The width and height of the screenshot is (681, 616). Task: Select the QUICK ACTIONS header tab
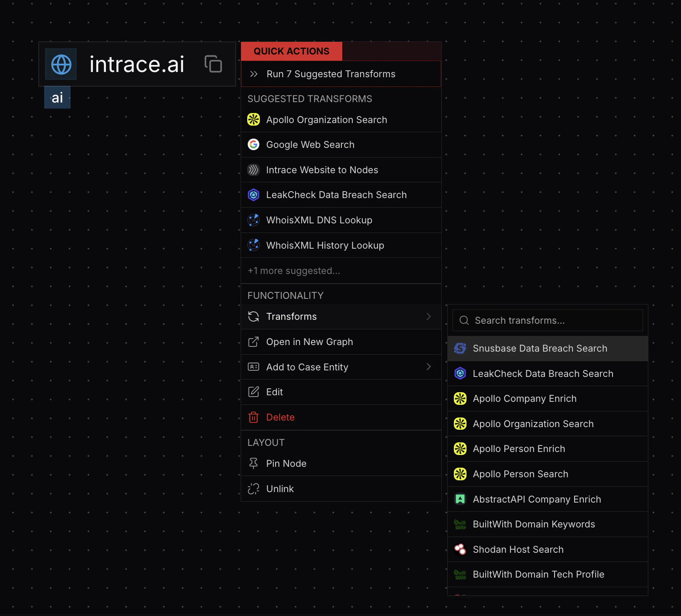tap(291, 51)
